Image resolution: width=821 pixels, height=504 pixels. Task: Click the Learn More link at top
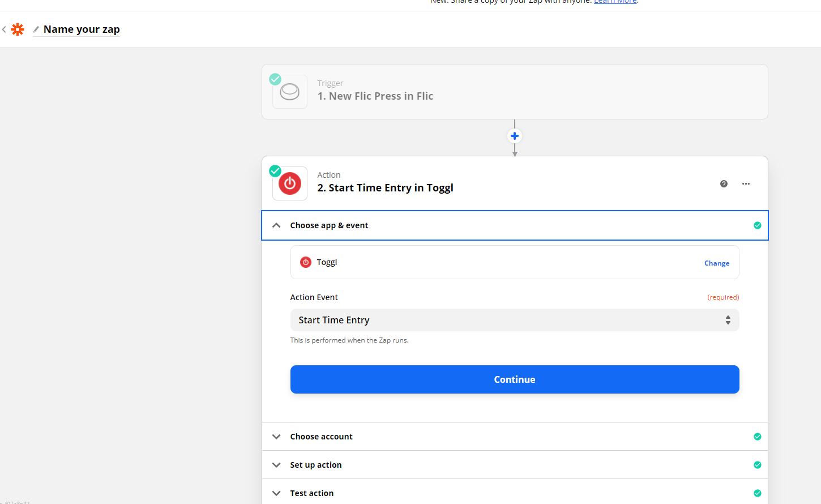click(x=615, y=2)
